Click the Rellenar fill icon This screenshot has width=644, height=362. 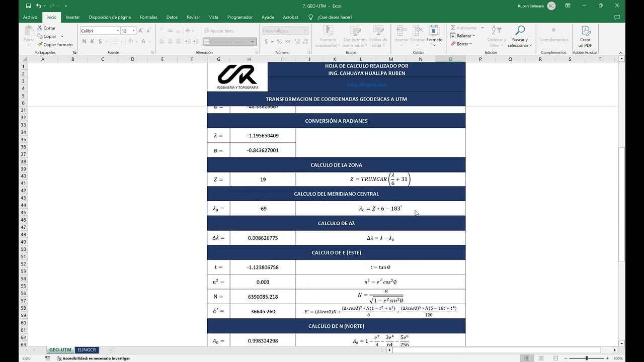coord(453,36)
